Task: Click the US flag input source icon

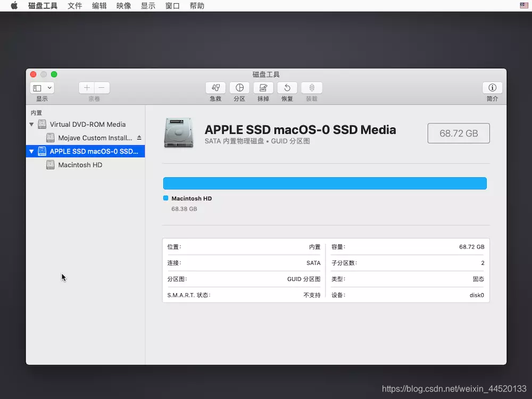Action: point(524,5)
